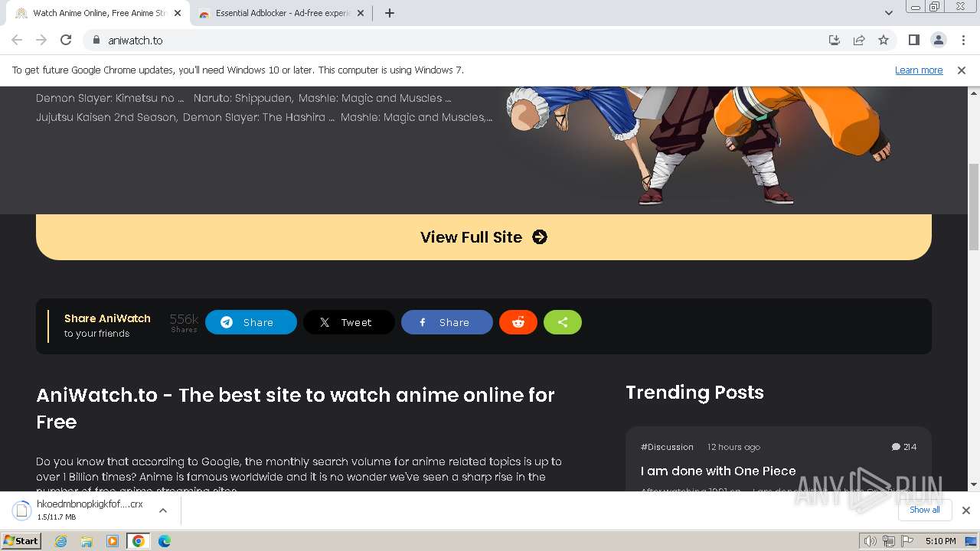Screen dimensions: 980x551
Task: Open install app icon in address bar
Action: 835,40
